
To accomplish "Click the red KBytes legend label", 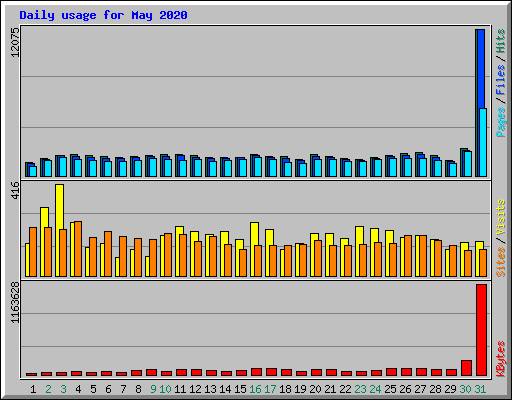I will pos(500,359).
